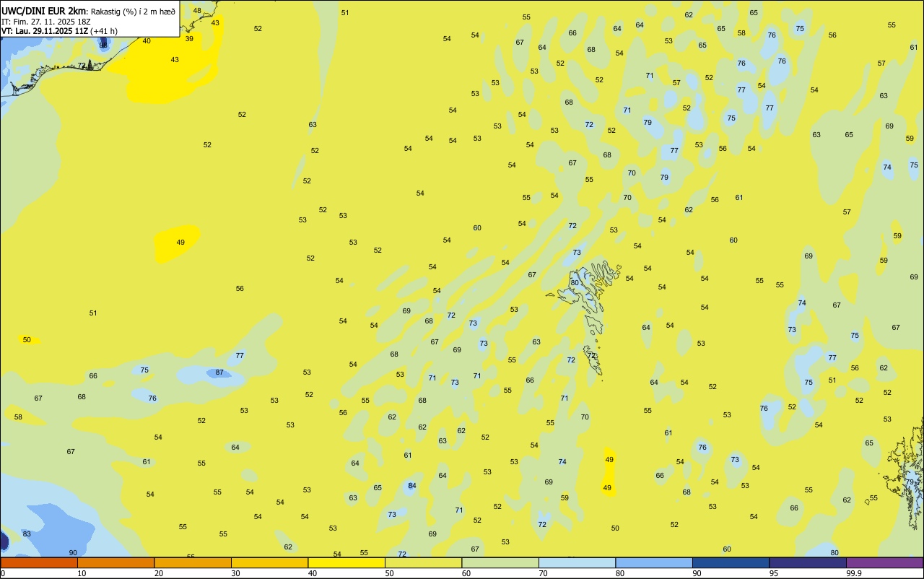Image resolution: width=924 pixels, height=579 pixels.
Task: Click the "95" legend tick label
Action: (x=773, y=573)
